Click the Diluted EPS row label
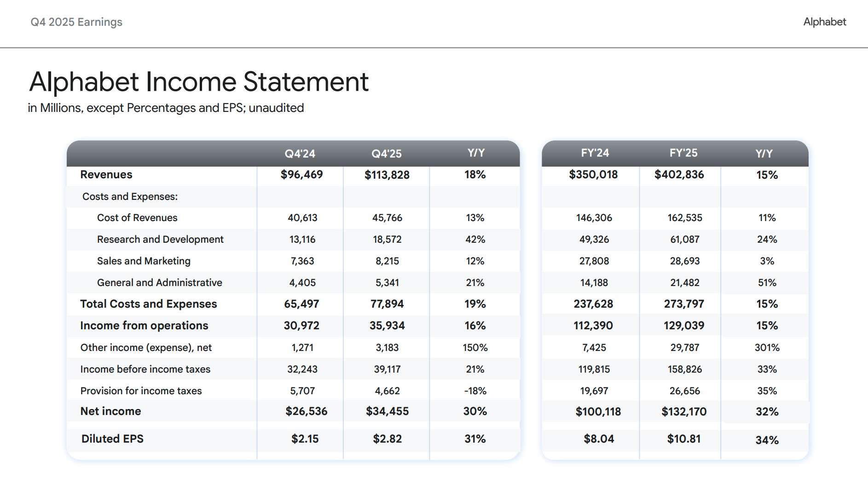 tap(112, 439)
